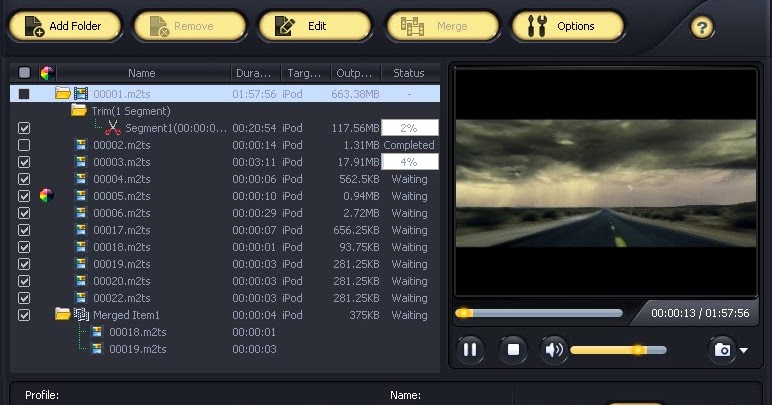Viewport: 772px width, 405px height.
Task: Click the Remove button
Action: click(x=190, y=26)
